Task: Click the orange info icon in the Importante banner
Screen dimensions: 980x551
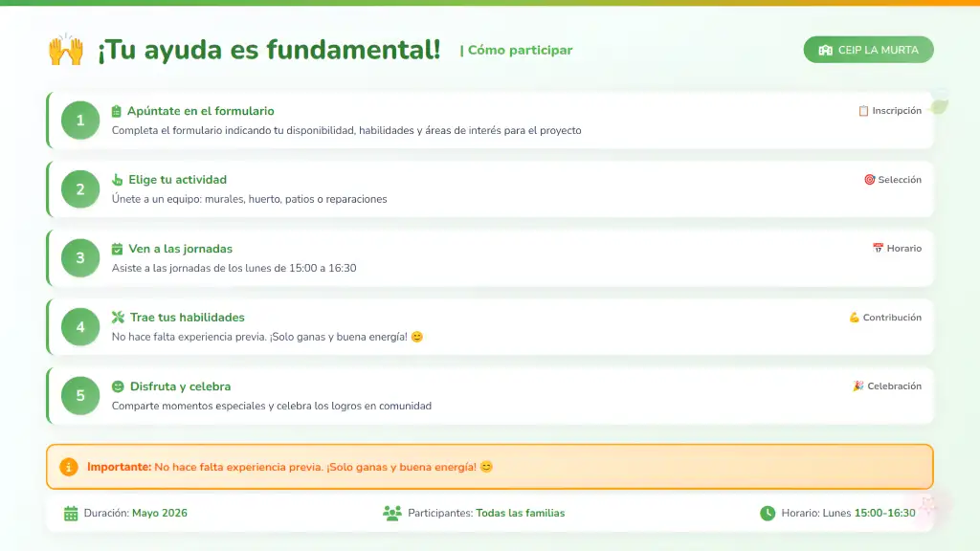Action: tap(68, 467)
